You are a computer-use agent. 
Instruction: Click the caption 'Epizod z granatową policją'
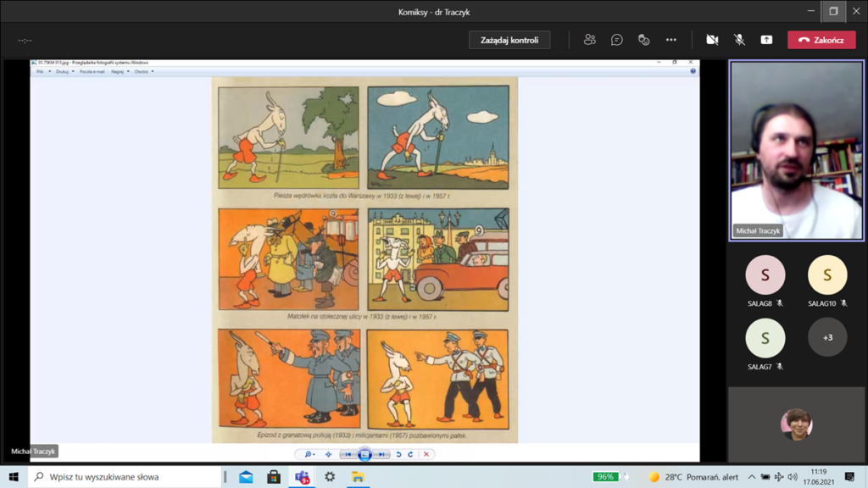362,435
